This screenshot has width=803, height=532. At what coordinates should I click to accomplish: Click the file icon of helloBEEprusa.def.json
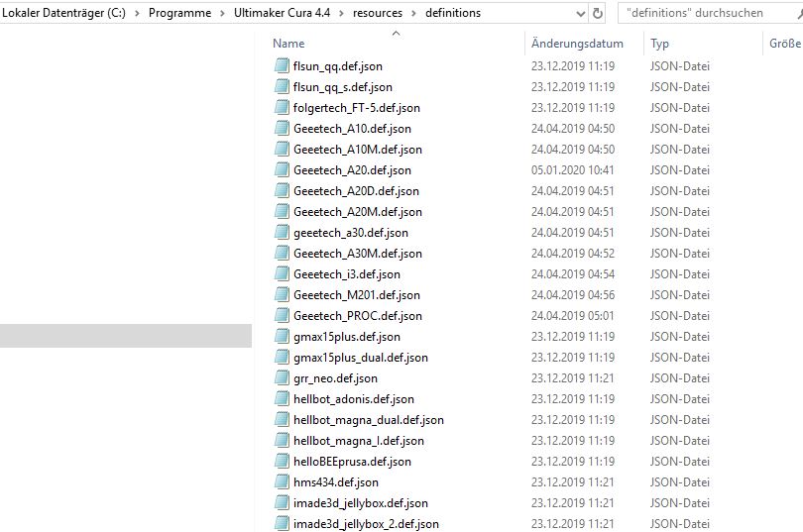click(x=282, y=461)
